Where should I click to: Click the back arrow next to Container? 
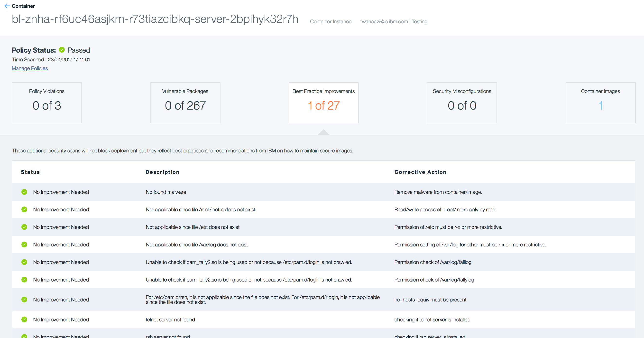click(x=7, y=6)
